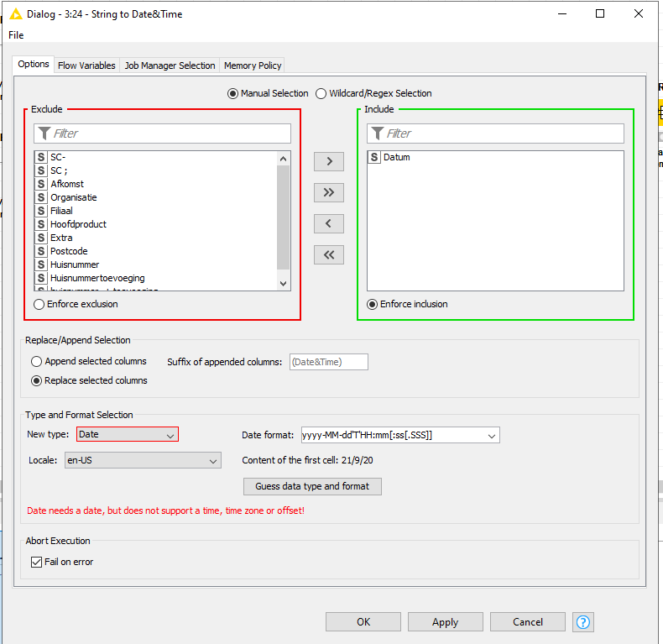Select 'SC ;' column in Exclude list
Image resolution: width=663 pixels, height=644 pixels.
[x=155, y=170]
